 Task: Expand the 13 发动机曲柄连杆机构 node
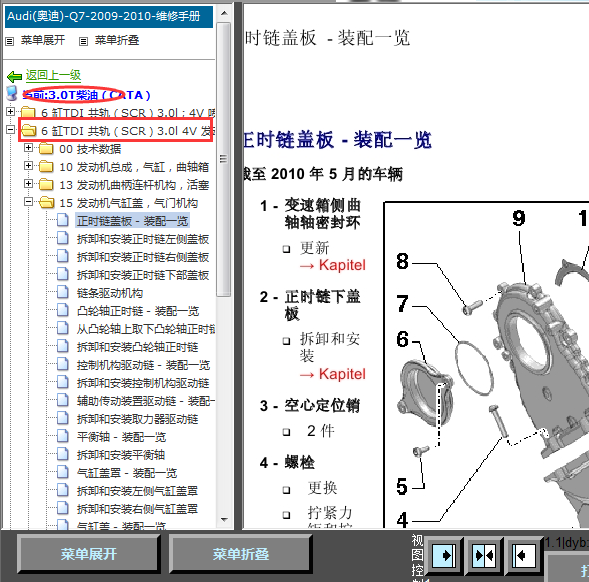(x=28, y=183)
